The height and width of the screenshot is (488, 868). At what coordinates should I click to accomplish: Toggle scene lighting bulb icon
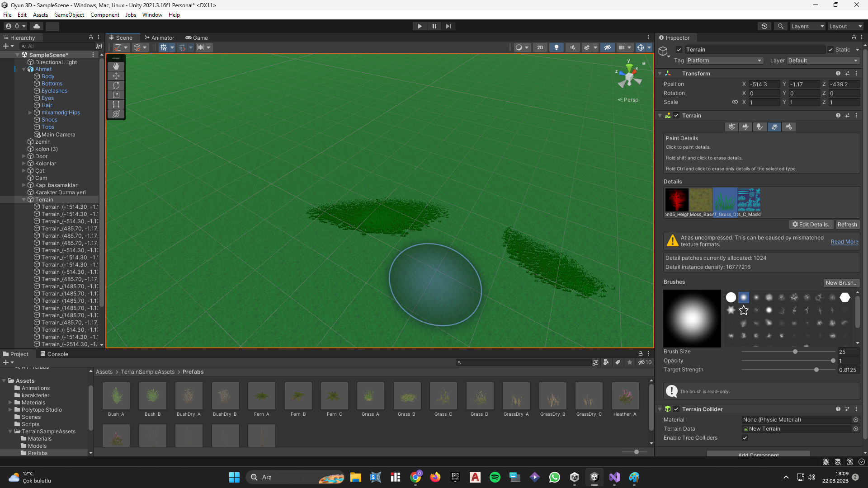tap(557, 47)
